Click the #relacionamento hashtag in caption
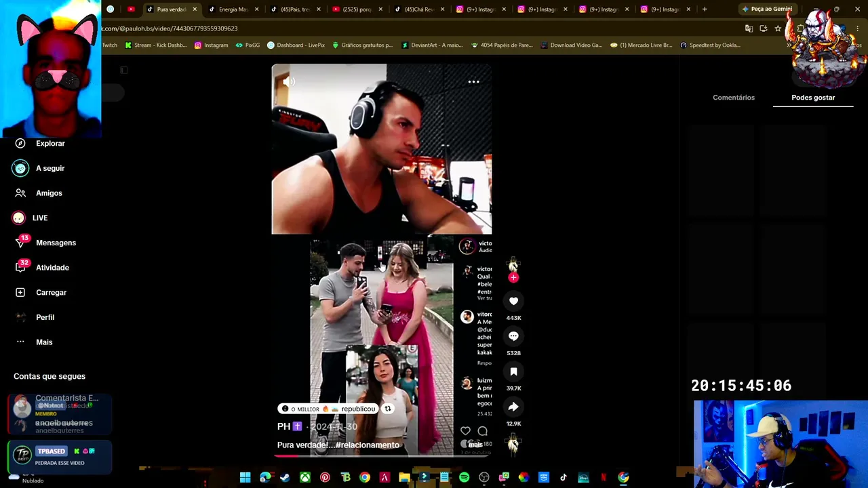This screenshot has height=488, width=868. click(x=368, y=445)
